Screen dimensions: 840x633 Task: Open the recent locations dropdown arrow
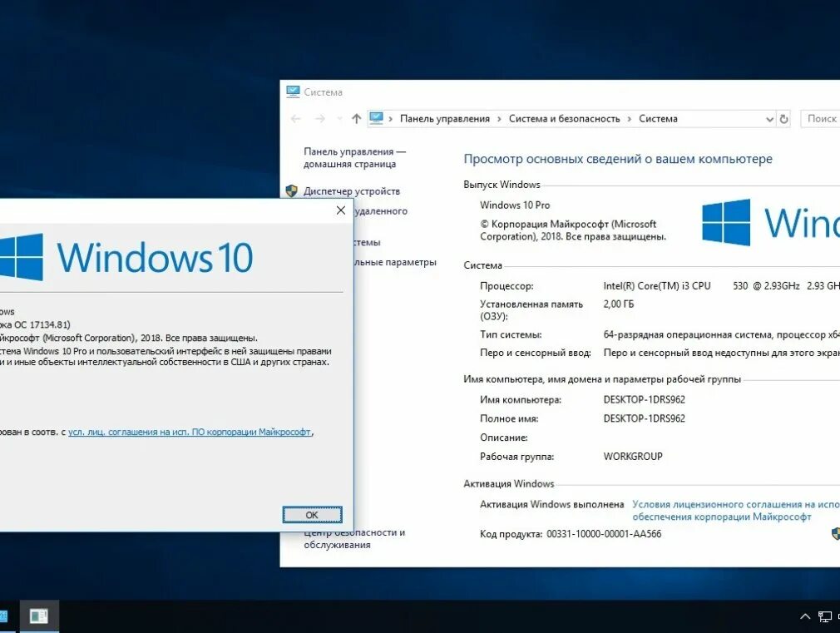(339, 119)
